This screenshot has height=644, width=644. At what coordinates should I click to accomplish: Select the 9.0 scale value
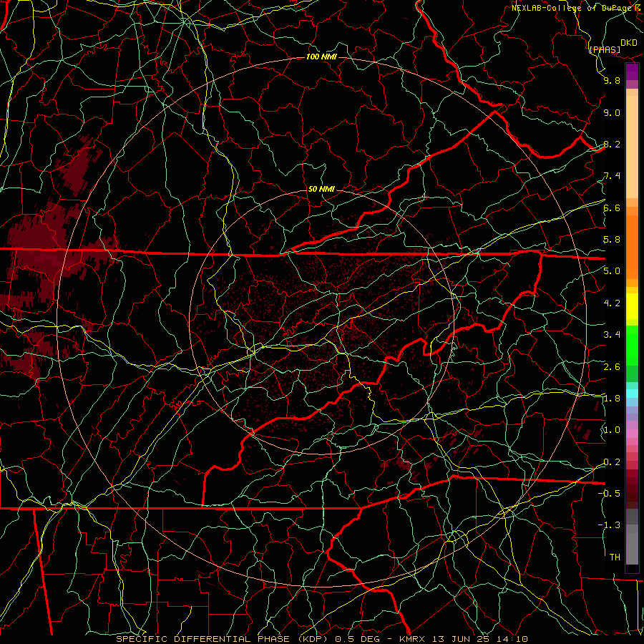[612, 112]
